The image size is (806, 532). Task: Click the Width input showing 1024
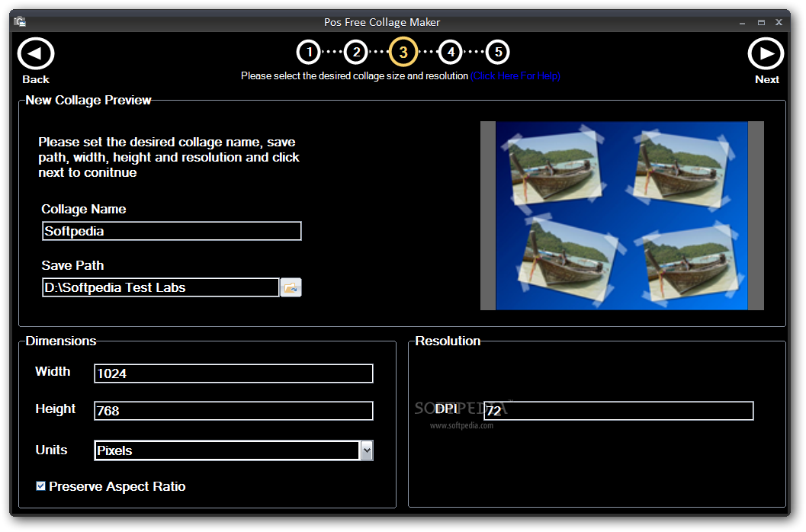(x=233, y=373)
